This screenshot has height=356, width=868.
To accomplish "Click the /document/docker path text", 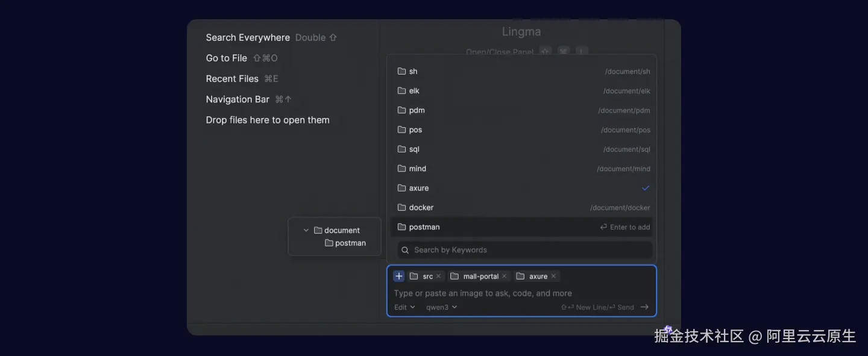I will (x=620, y=208).
